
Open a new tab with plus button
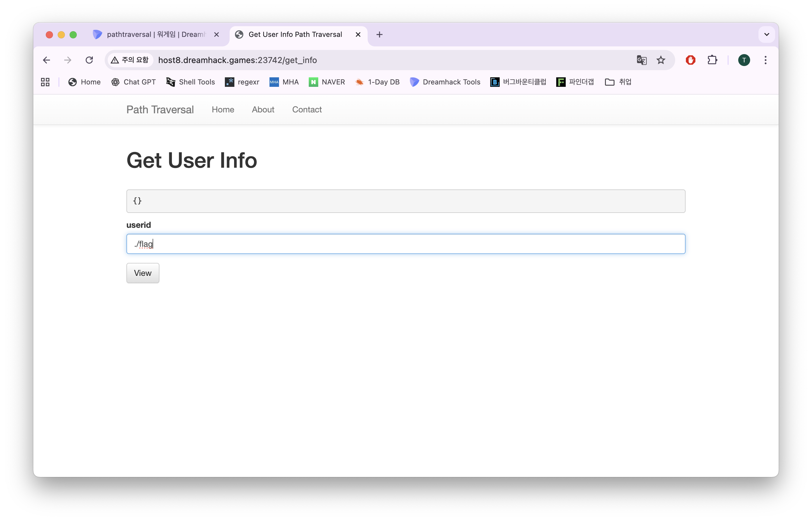coord(379,34)
